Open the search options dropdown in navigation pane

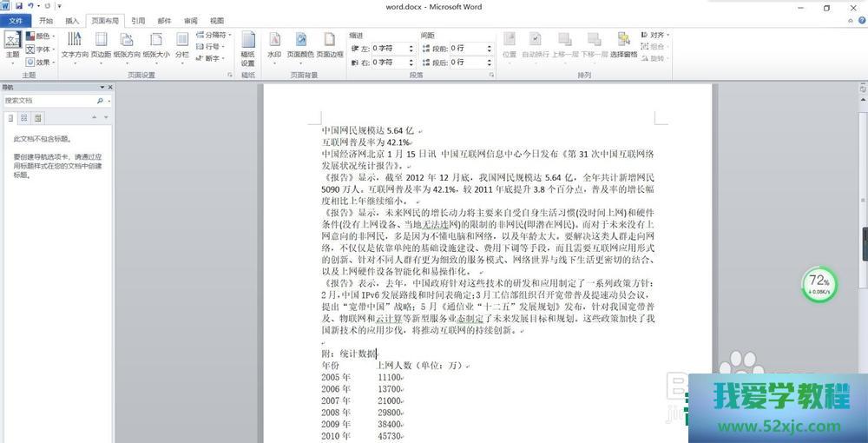click(108, 101)
